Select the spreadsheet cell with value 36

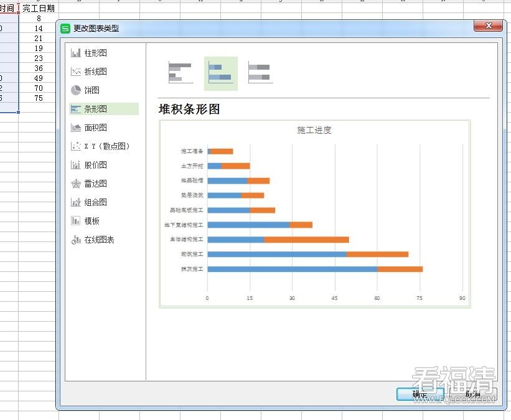39,68
